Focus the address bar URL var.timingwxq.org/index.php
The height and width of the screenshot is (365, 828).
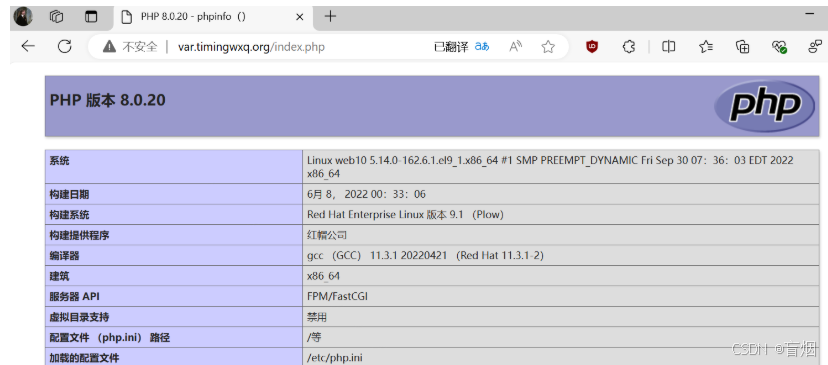[x=251, y=47]
